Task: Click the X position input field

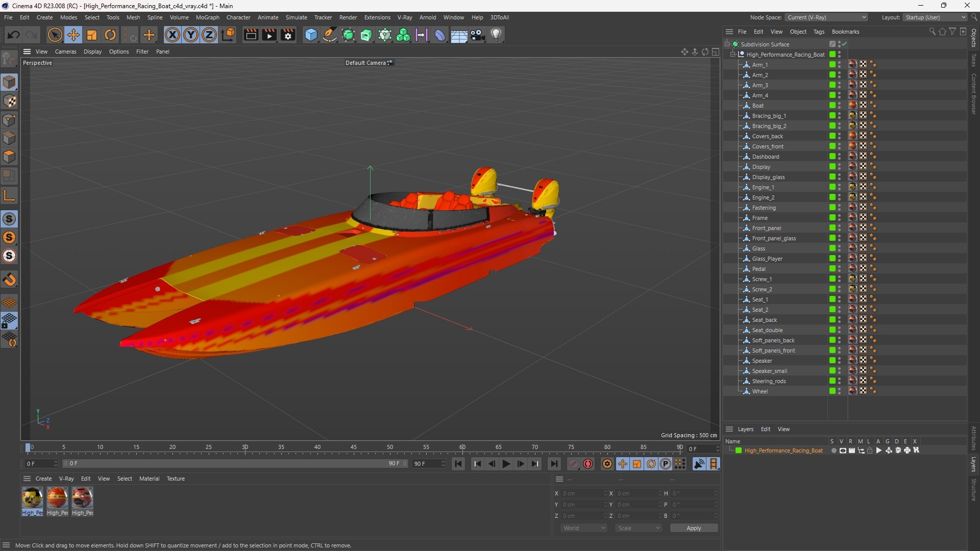Action: (584, 493)
